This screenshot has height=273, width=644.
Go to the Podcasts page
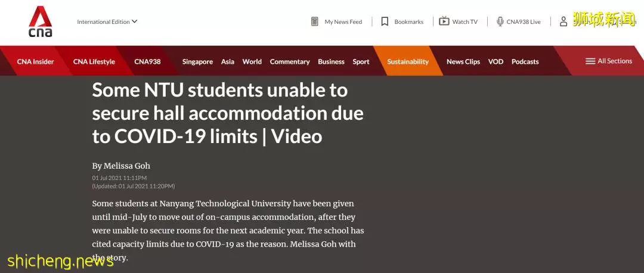point(525,61)
